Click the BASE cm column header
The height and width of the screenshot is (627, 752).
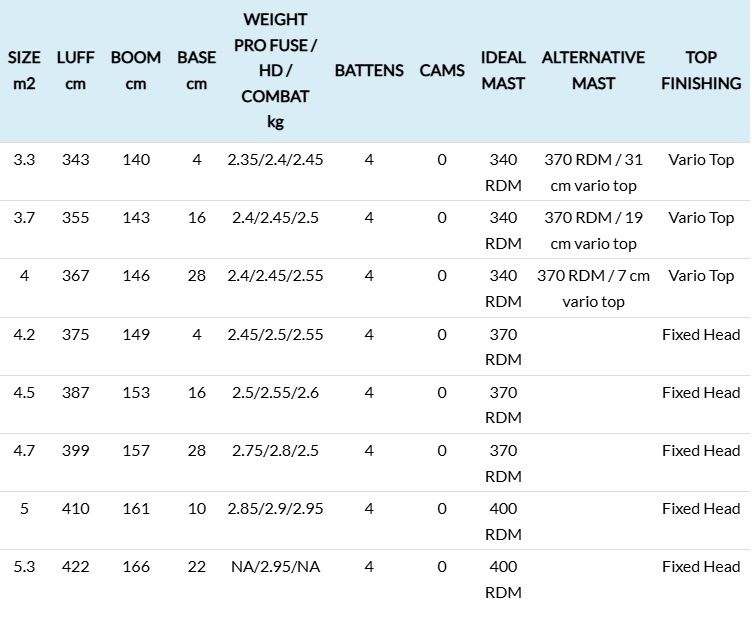point(196,70)
